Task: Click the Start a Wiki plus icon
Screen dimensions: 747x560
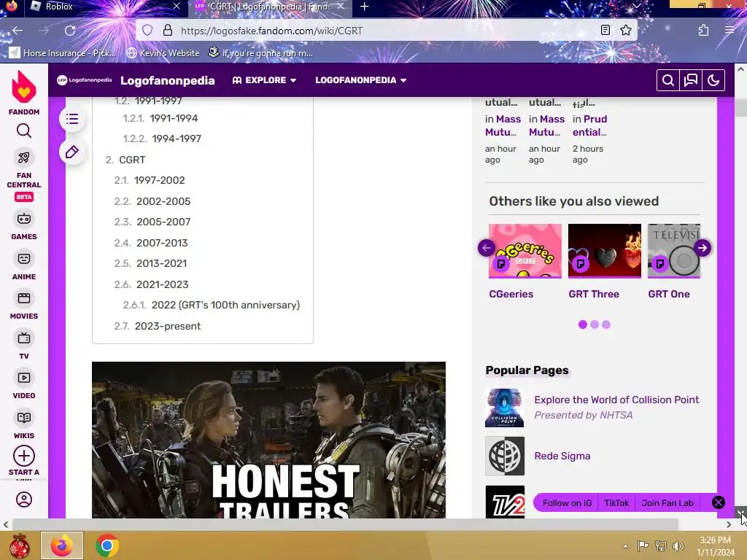Action: pyautogui.click(x=24, y=456)
